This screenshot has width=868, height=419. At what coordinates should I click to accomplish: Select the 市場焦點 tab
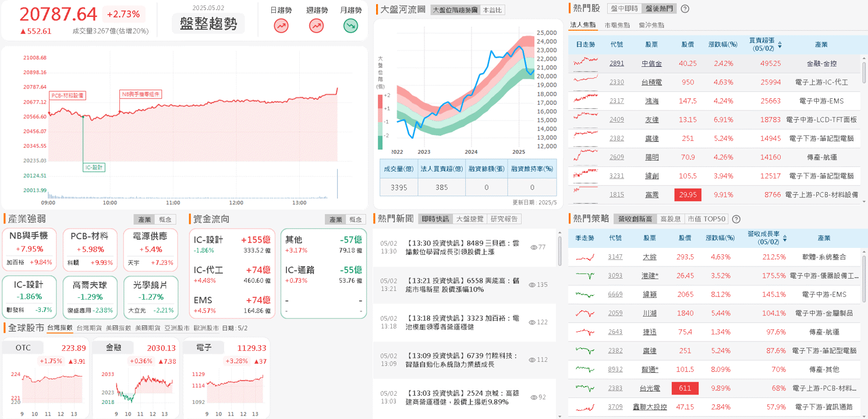click(x=617, y=25)
